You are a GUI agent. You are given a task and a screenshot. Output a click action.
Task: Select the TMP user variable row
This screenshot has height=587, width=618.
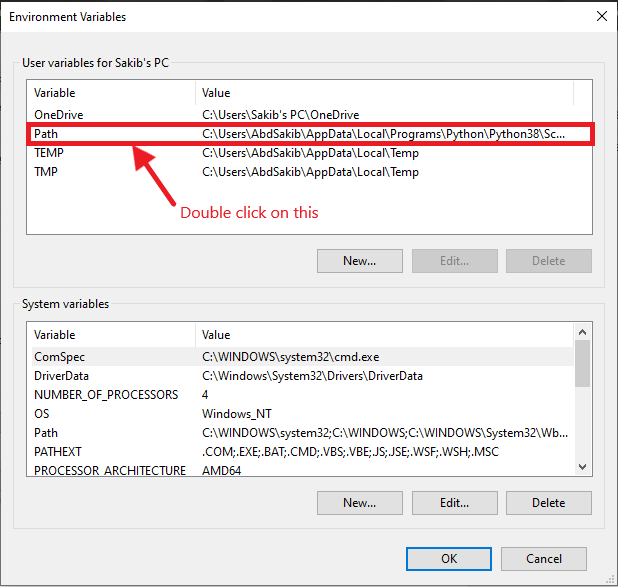click(310, 172)
